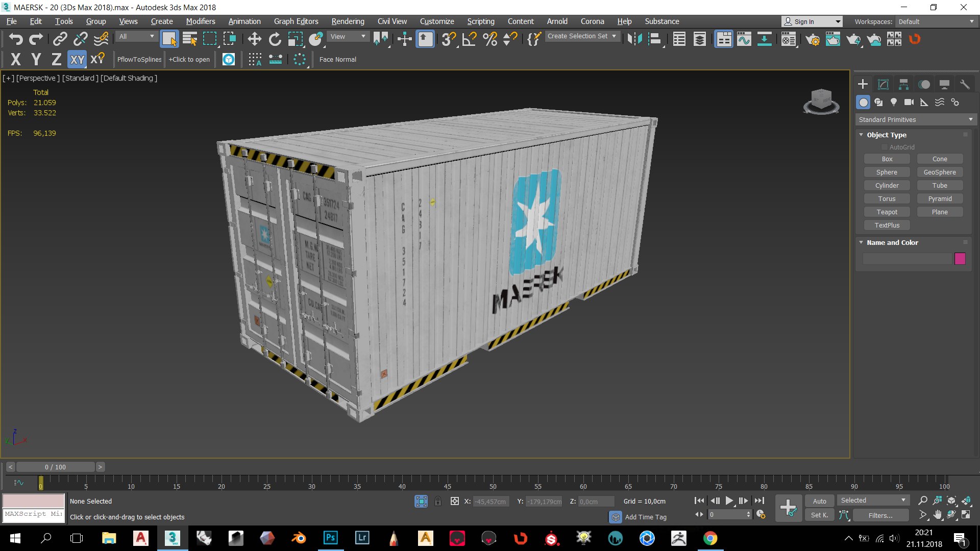Open Schematic View icon

point(764,39)
